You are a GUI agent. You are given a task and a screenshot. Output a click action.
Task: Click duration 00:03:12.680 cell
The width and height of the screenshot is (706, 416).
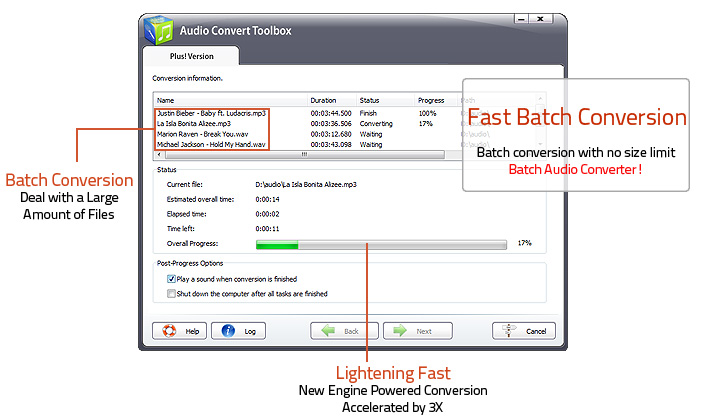click(331, 134)
